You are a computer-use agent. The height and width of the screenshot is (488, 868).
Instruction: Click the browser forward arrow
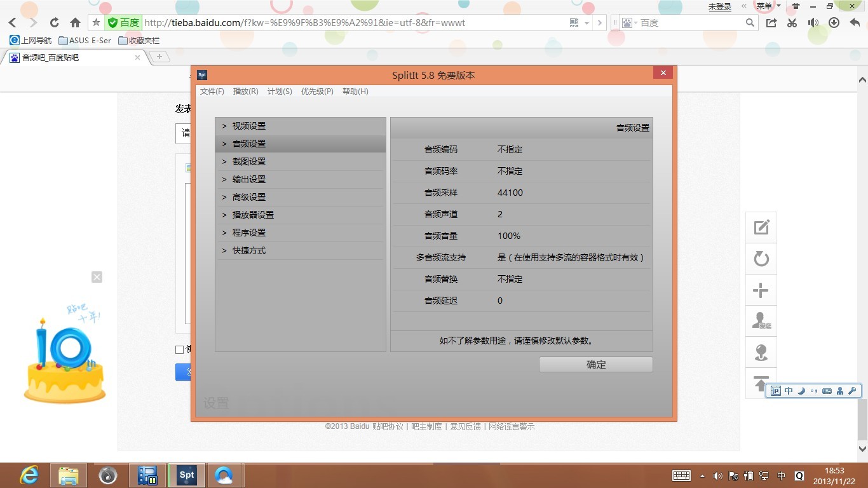click(x=33, y=23)
